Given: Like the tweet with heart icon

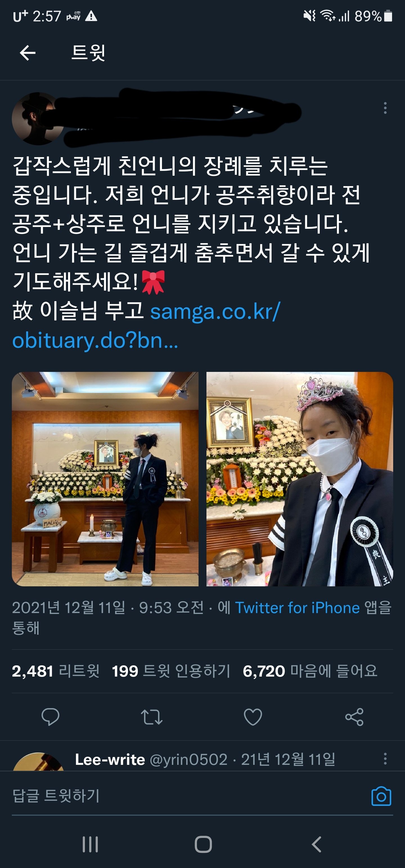Looking at the screenshot, I should click(x=253, y=717).
